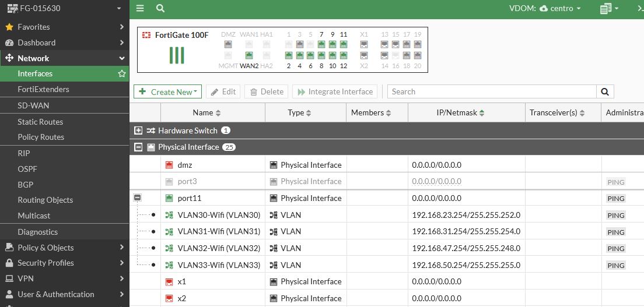Focus the interface Search field
Image resolution: width=644 pixels, height=307 pixels.
(492, 91)
